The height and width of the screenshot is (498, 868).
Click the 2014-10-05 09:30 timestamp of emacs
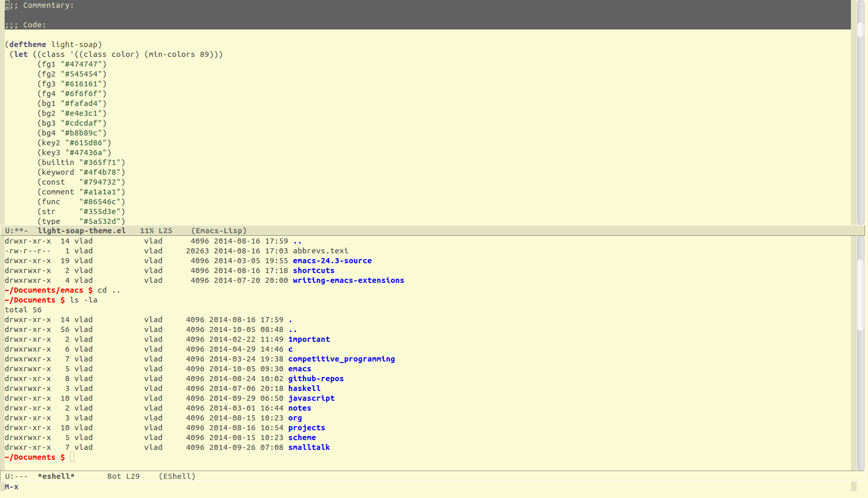[x=246, y=369]
